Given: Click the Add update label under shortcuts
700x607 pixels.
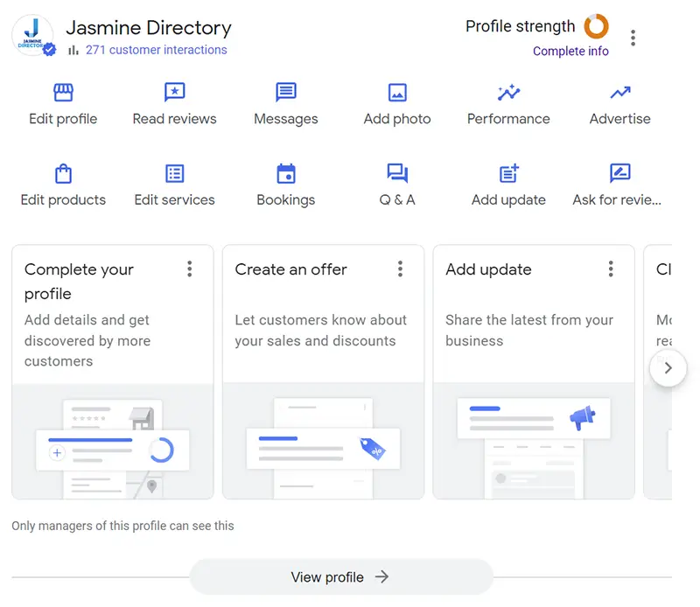Looking at the screenshot, I should pyautogui.click(x=508, y=200).
